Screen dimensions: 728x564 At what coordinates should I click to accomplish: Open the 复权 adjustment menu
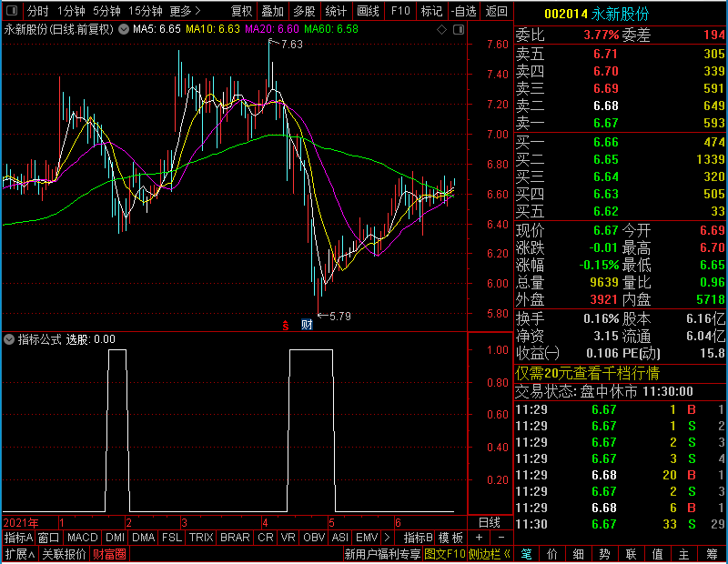(241, 11)
